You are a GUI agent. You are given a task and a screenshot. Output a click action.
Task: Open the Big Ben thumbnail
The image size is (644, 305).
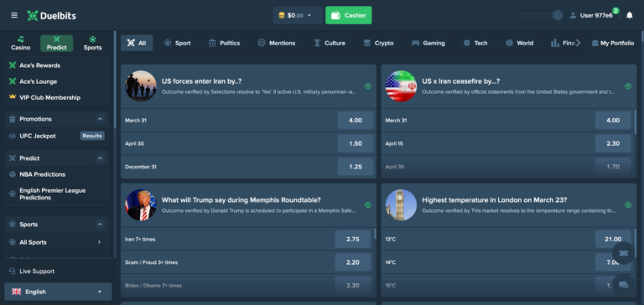click(x=402, y=204)
